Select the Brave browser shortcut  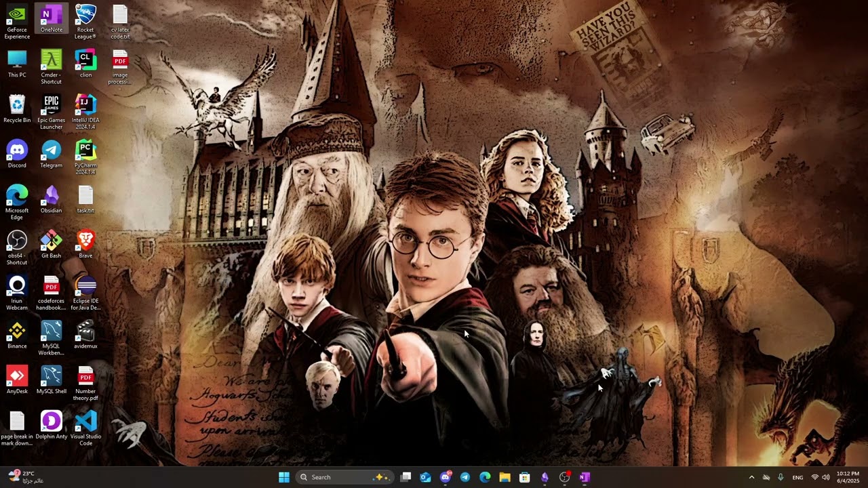coord(85,245)
